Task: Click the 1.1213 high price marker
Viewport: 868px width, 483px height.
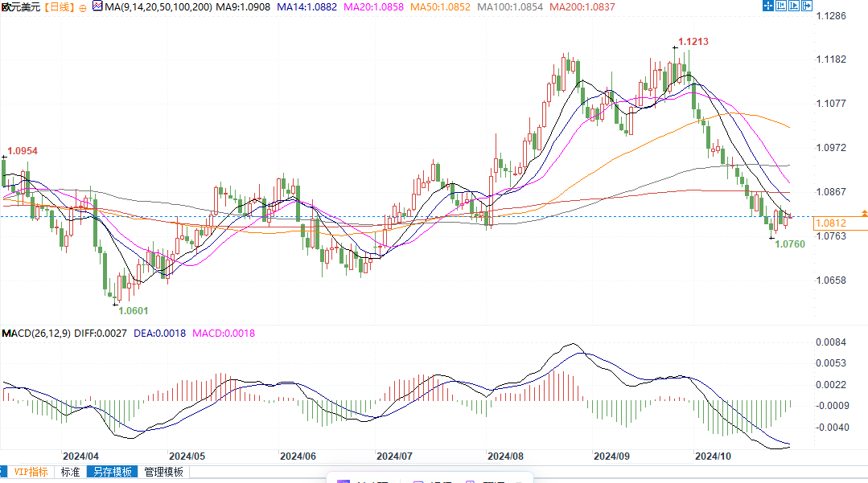Action: 693,41
